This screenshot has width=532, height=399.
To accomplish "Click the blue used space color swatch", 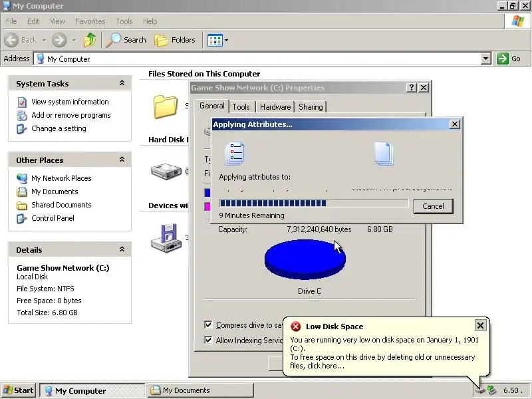I will tap(207, 193).
